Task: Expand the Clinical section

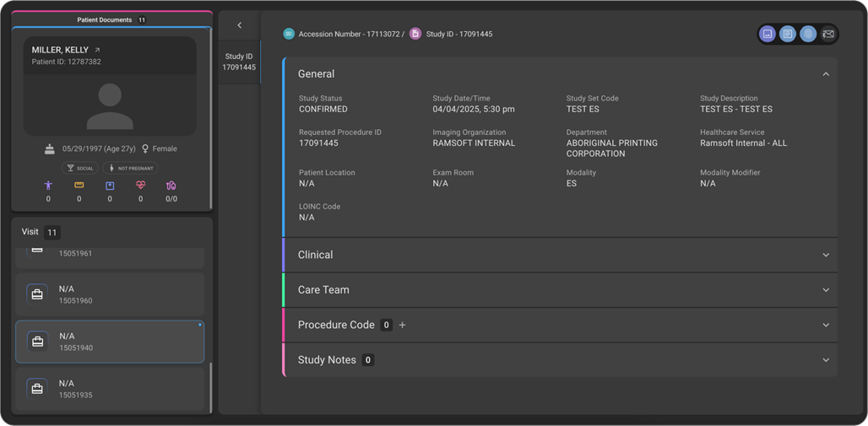Action: (x=826, y=255)
